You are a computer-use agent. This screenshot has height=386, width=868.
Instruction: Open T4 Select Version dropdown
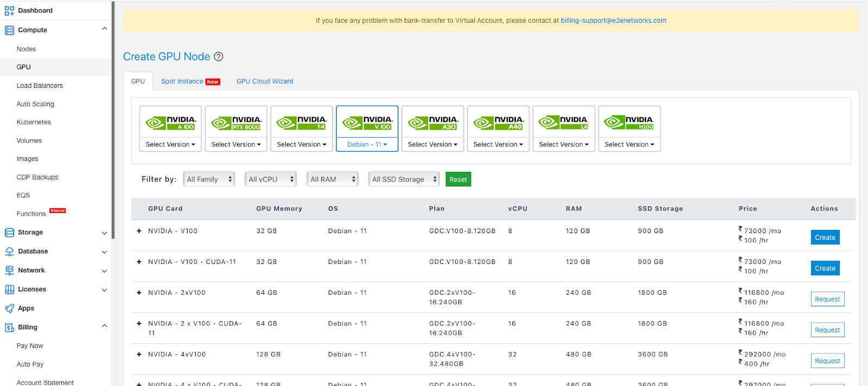302,145
